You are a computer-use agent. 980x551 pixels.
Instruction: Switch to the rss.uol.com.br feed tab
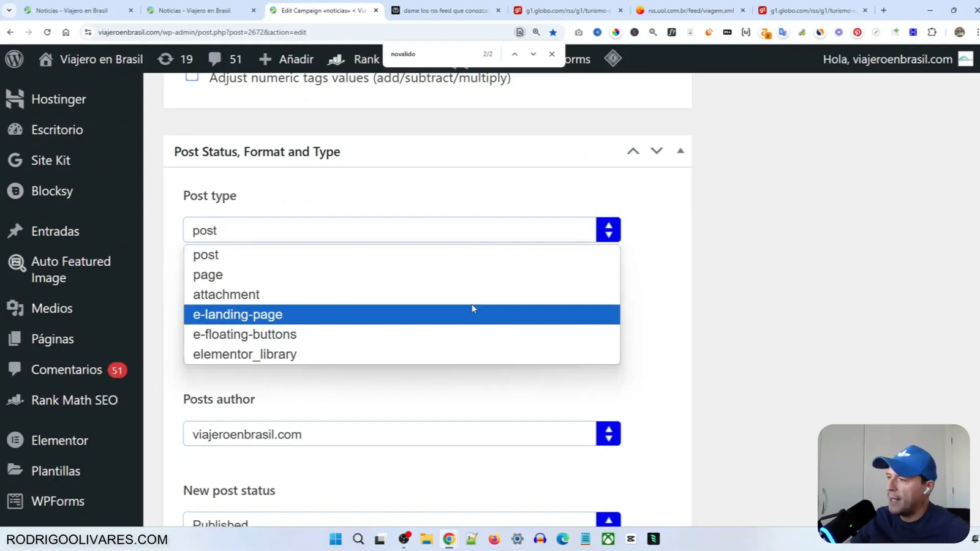(x=691, y=10)
